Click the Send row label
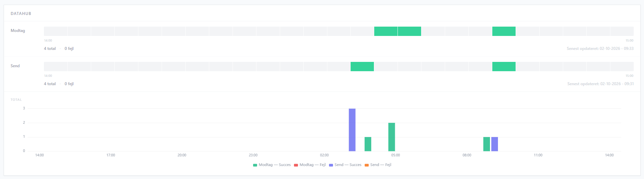Image resolution: width=644 pixels, height=179 pixels. coord(15,66)
